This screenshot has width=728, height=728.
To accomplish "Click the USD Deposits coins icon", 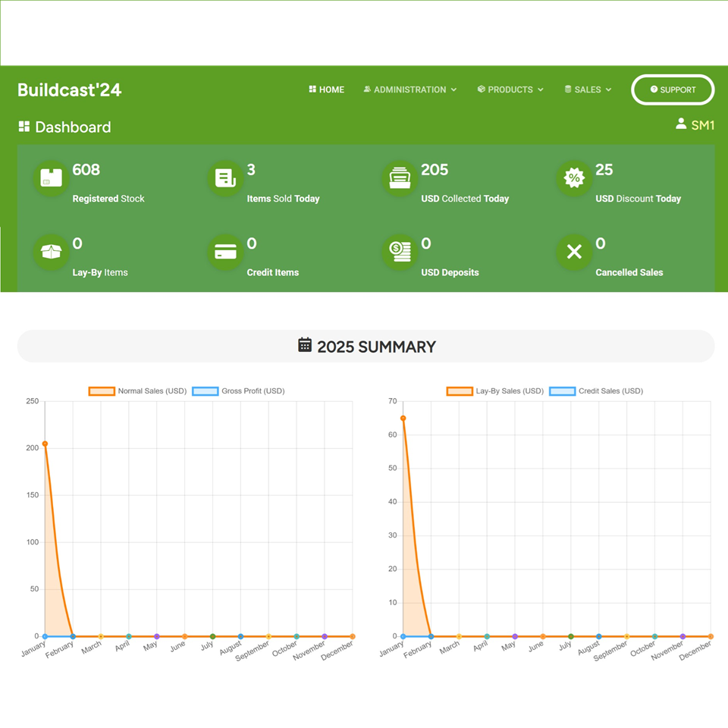I will click(400, 253).
